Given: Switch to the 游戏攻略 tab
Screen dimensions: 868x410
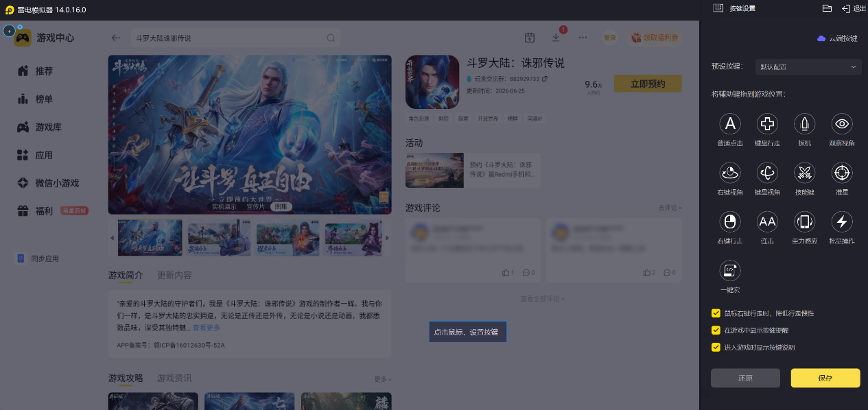Looking at the screenshot, I should coord(126,378).
